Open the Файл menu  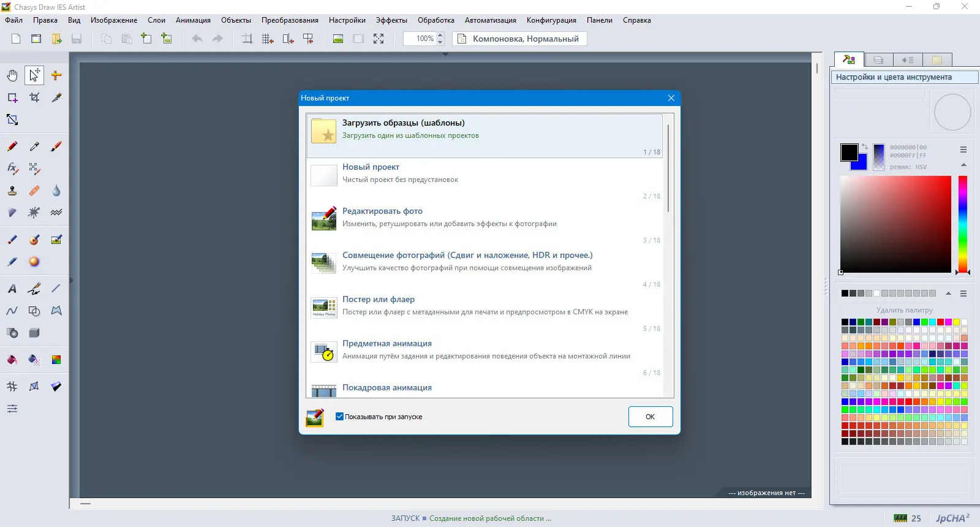(x=14, y=20)
